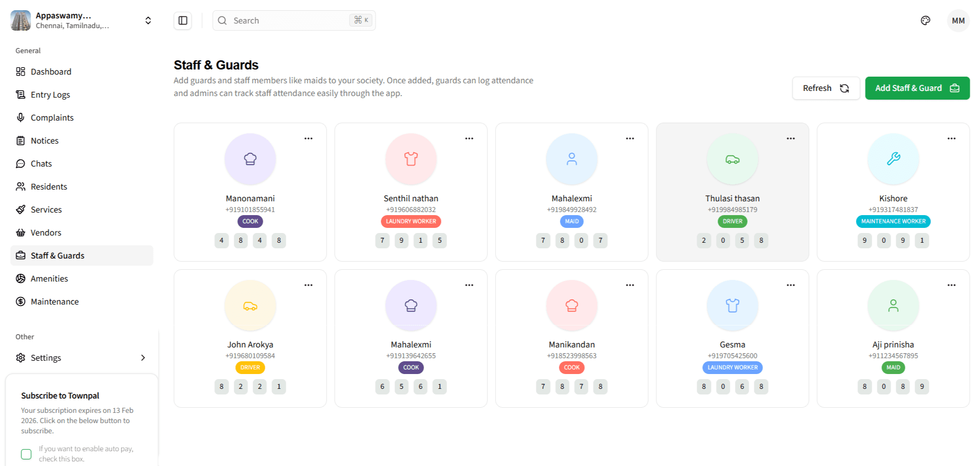The height and width of the screenshot is (466, 980).
Task: View the Complaints section
Action: 52,118
